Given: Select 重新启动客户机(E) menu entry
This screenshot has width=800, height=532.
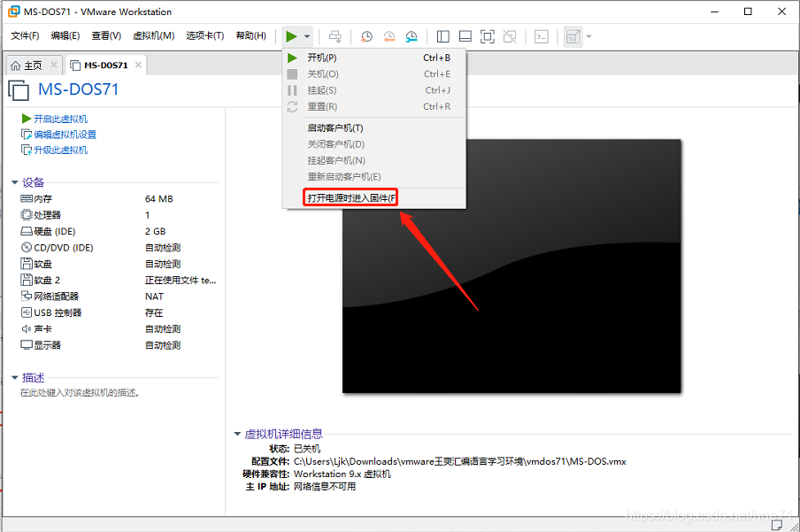Looking at the screenshot, I should coord(374,177).
